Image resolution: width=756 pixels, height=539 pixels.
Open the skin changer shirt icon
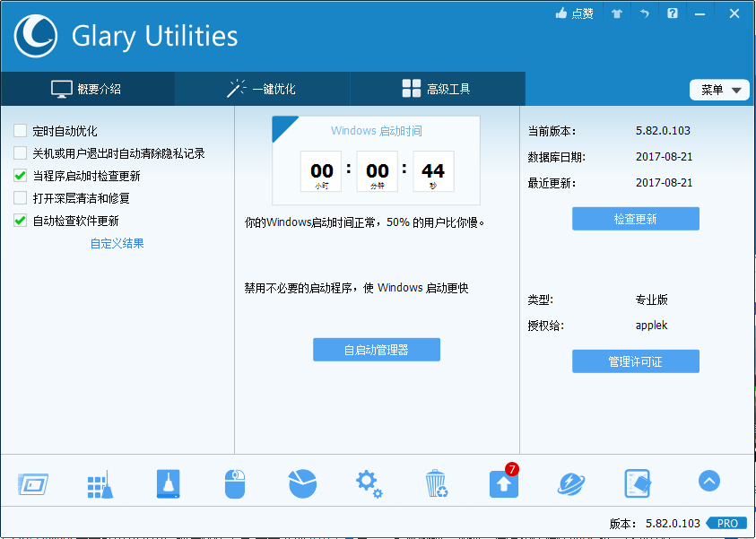click(616, 13)
